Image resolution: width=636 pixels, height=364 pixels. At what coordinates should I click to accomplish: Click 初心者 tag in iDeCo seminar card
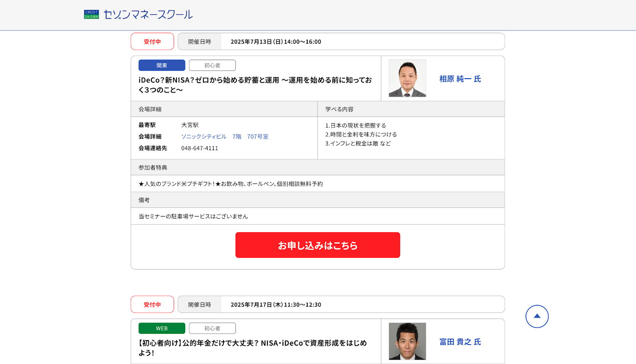pyautogui.click(x=212, y=65)
